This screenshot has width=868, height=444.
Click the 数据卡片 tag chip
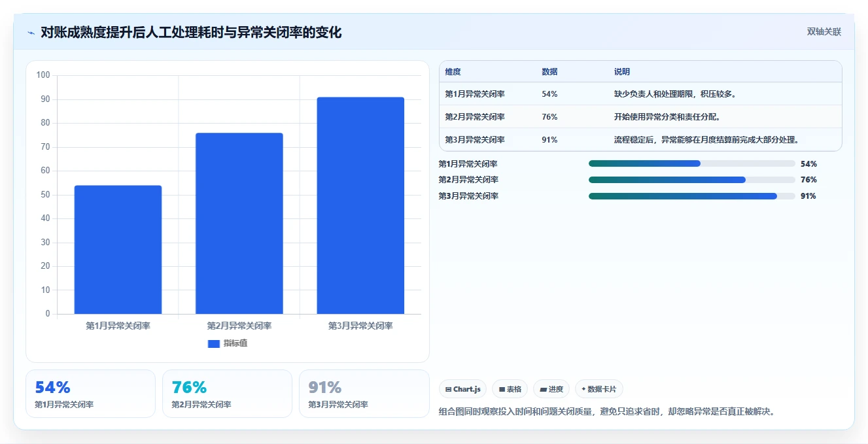(x=599, y=389)
